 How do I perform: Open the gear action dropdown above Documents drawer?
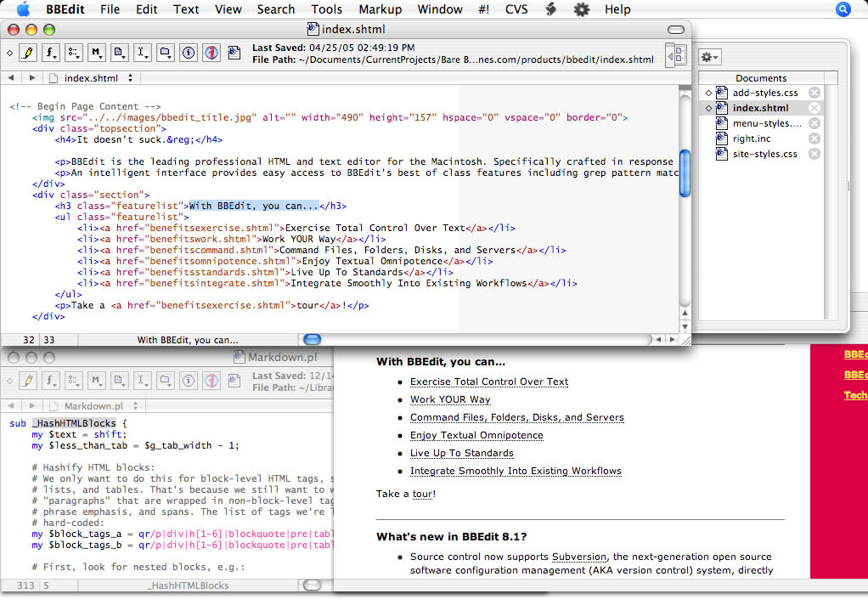[711, 56]
